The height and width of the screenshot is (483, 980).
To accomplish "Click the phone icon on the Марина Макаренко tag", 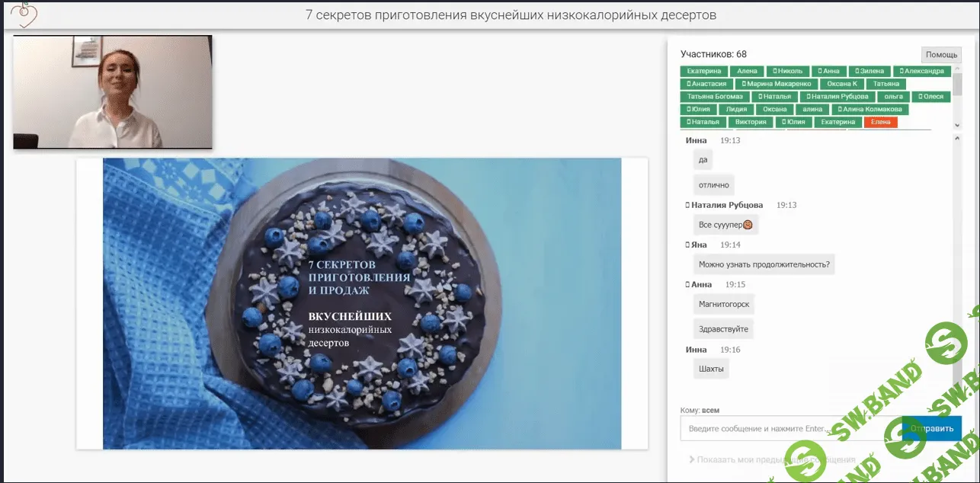I will tap(744, 84).
